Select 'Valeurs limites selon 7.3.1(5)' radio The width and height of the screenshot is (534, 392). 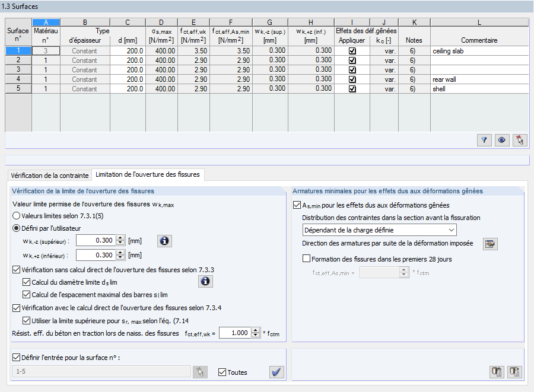pos(16,216)
